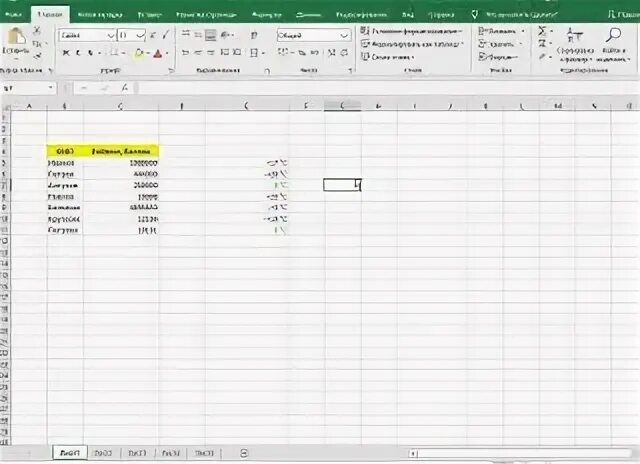Open the text Orientation tool
Screen dimensions: 640x464
pos(226,35)
